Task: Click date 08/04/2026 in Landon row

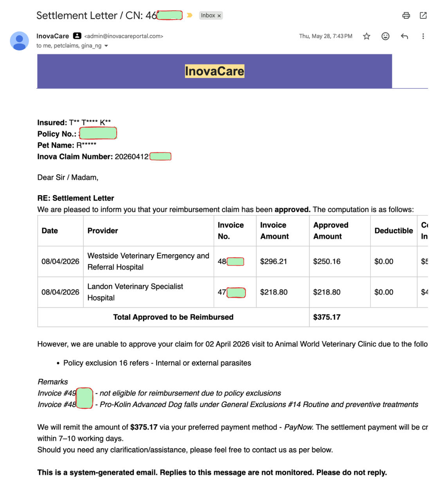Action: click(60, 292)
